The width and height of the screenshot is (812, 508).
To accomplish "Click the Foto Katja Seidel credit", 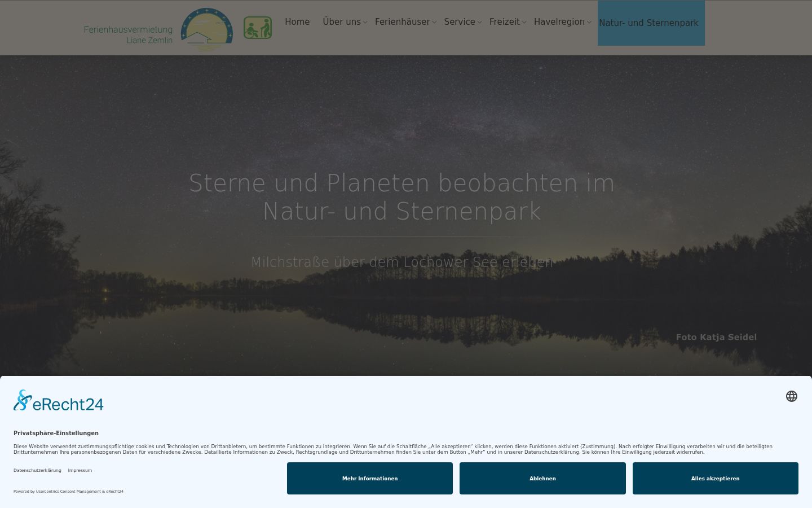I will tap(716, 337).
